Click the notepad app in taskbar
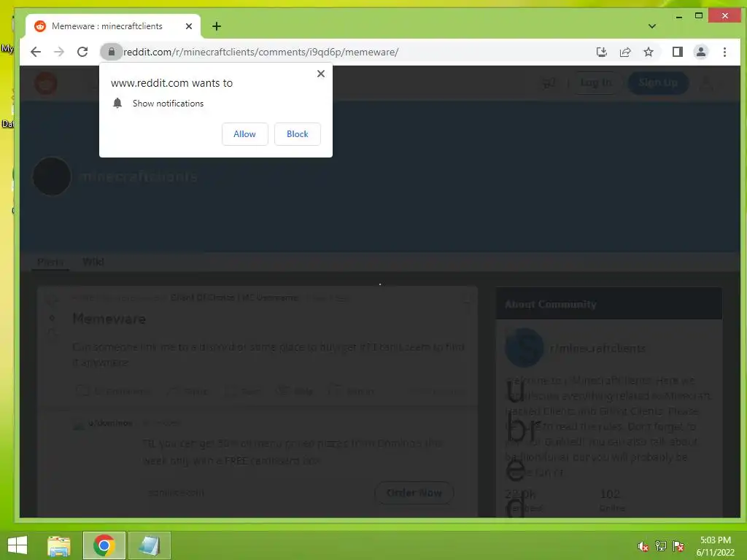 point(149,545)
